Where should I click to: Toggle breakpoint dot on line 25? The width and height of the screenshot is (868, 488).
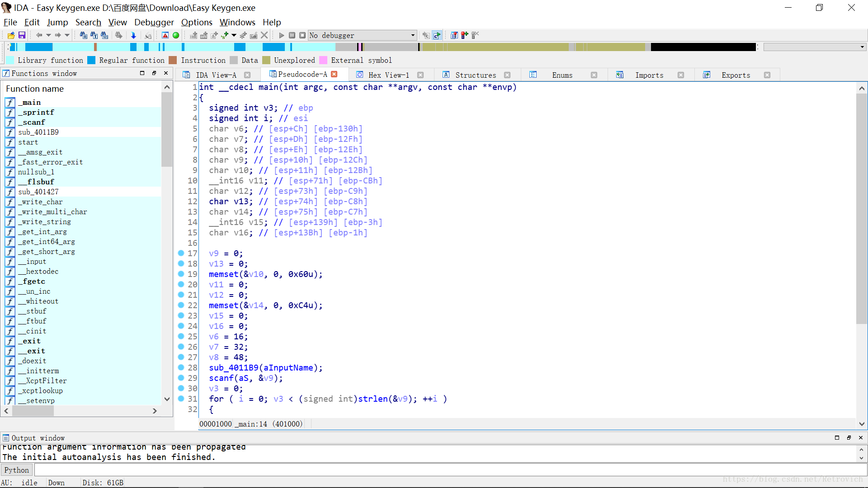point(181,336)
